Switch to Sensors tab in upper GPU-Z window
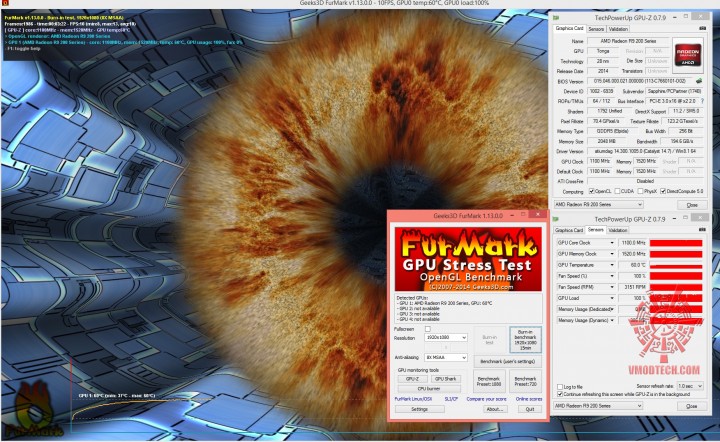The image size is (720, 442). click(596, 29)
